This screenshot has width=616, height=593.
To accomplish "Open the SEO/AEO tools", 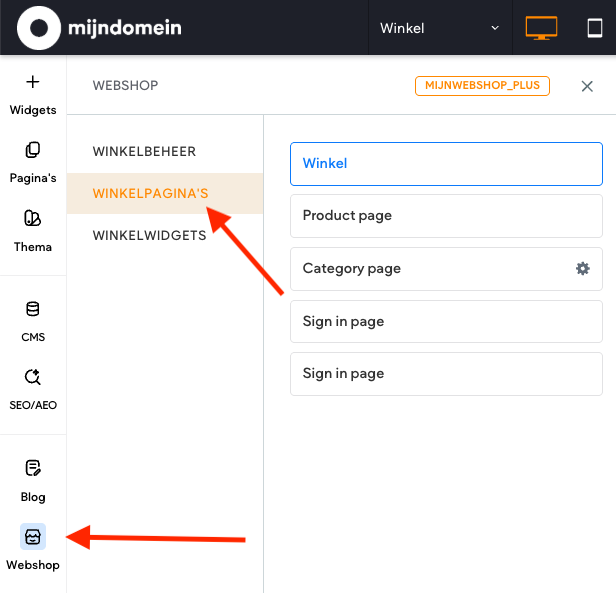I will tap(33, 388).
